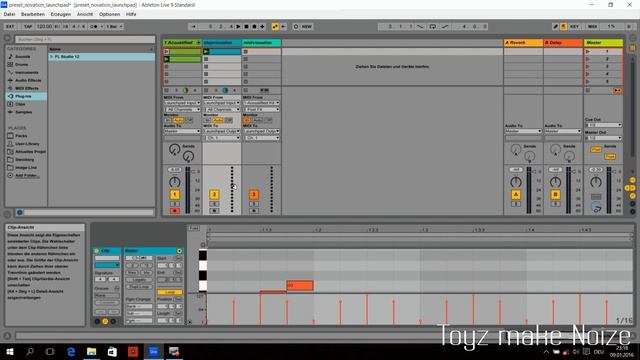The width and height of the screenshot is (640, 360).
Task: Toggle the draw mode pencil icon
Action: 556,27
